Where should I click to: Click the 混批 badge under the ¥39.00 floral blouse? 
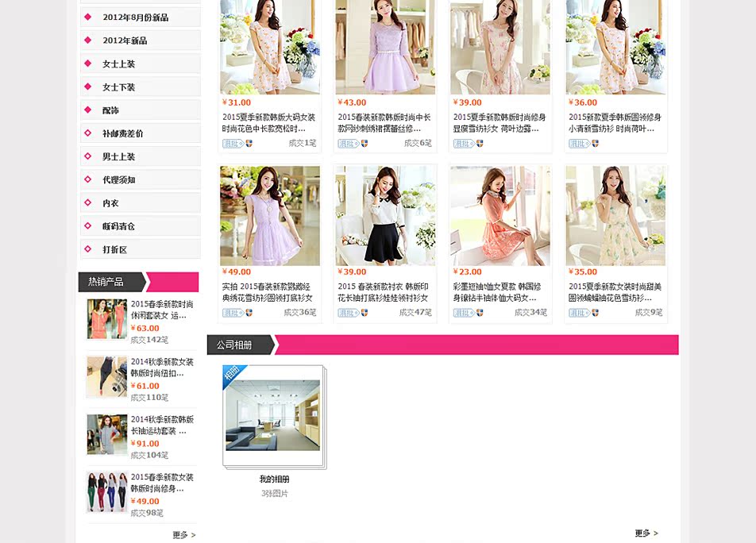tap(462, 144)
